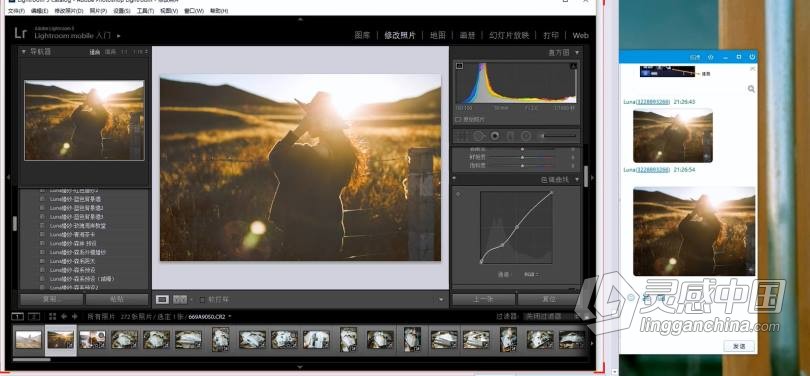Go forward with the filmstrip right arrow

click(75, 317)
